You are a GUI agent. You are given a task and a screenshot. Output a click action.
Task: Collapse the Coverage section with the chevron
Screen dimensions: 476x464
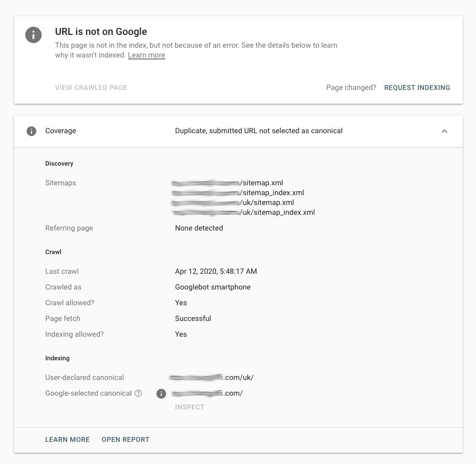coord(445,131)
